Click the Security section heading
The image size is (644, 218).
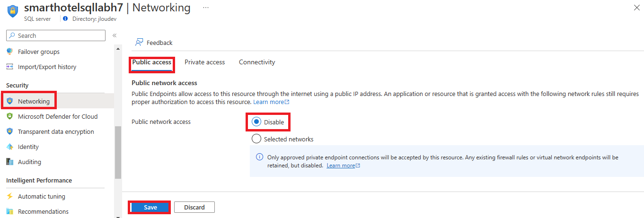pos(18,85)
